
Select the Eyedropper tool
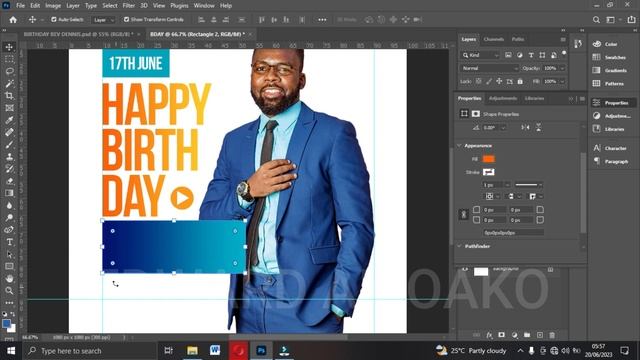coord(9,120)
